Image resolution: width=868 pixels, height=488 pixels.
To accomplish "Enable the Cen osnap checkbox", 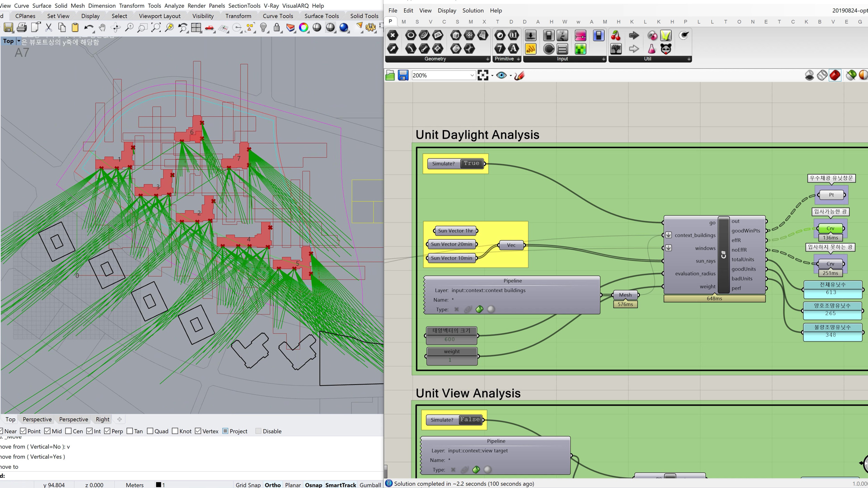I will coord(68,431).
